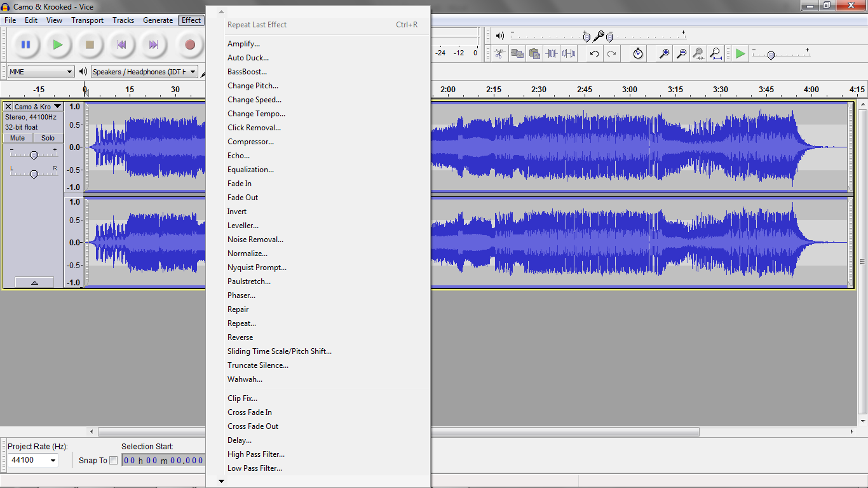Choose Noise Removal from the Effect menu
This screenshot has height=488, width=868.
(255, 239)
